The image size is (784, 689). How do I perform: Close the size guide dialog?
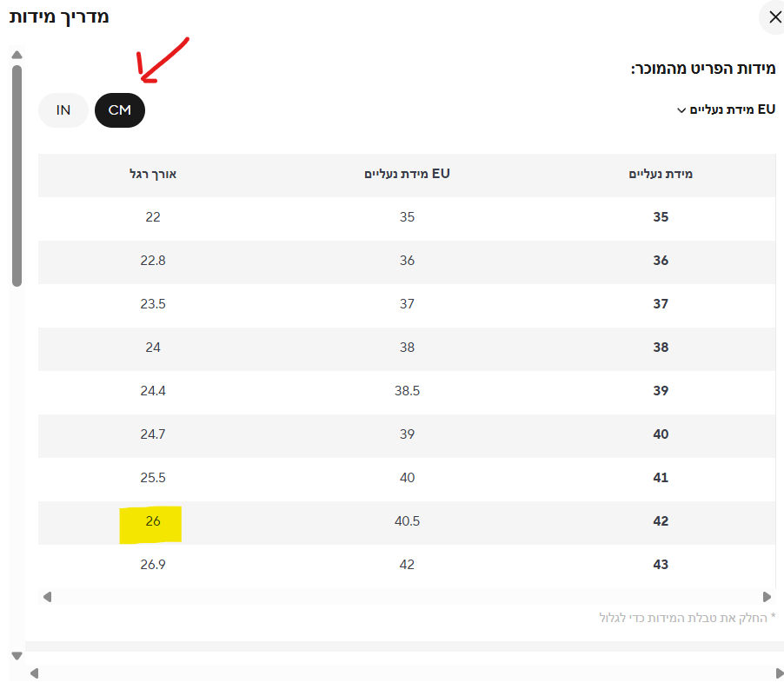[x=772, y=17]
